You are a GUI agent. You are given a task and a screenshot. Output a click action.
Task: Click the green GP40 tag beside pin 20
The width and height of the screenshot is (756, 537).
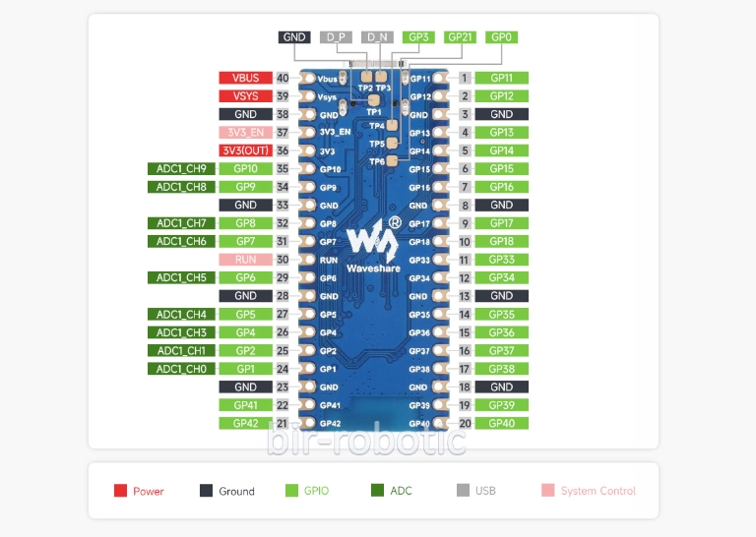click(501, 423)
